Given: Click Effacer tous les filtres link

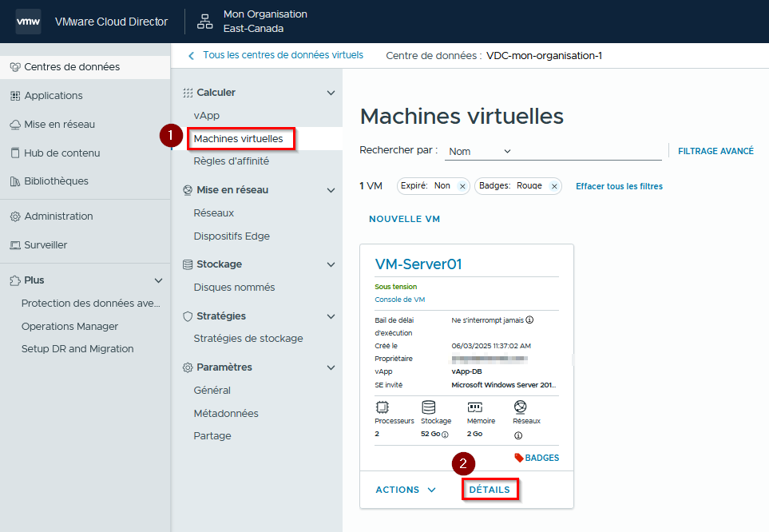Looking at the screenshot, I should [x=619, y=186].
